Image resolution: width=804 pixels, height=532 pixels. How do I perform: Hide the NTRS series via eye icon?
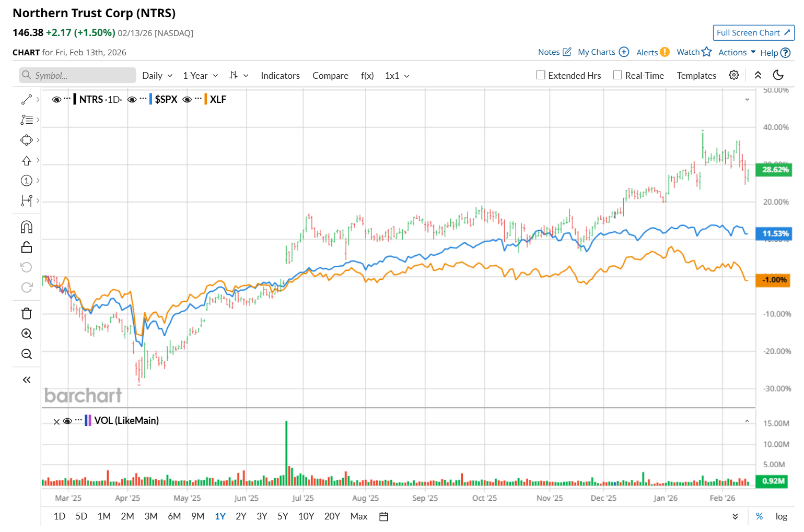[56, 99]
